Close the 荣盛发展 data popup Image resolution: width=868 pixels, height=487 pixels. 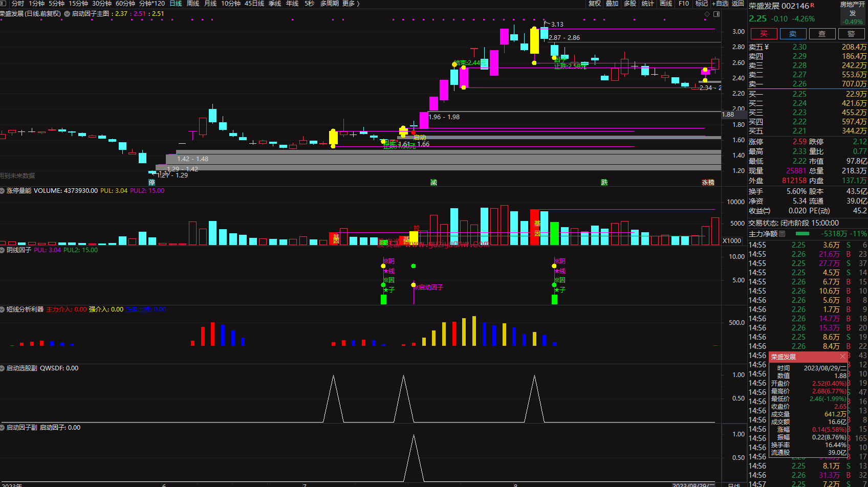click(842, 357)
